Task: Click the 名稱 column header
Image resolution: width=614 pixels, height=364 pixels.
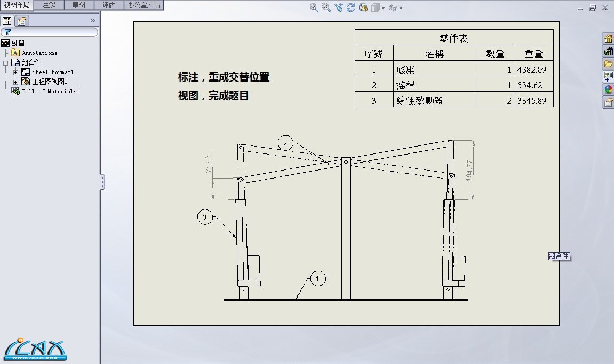Action: tap(434, 53)
